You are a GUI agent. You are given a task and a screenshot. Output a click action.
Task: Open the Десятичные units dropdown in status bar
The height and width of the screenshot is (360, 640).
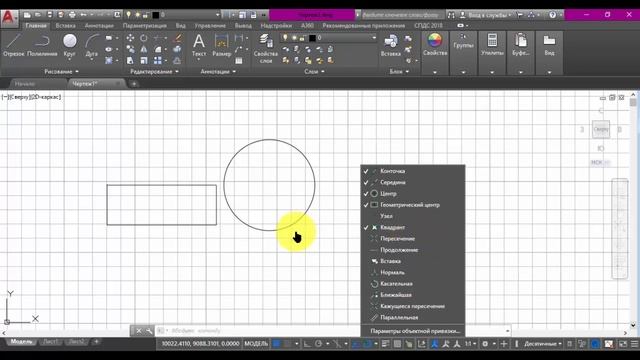[542, 344]
